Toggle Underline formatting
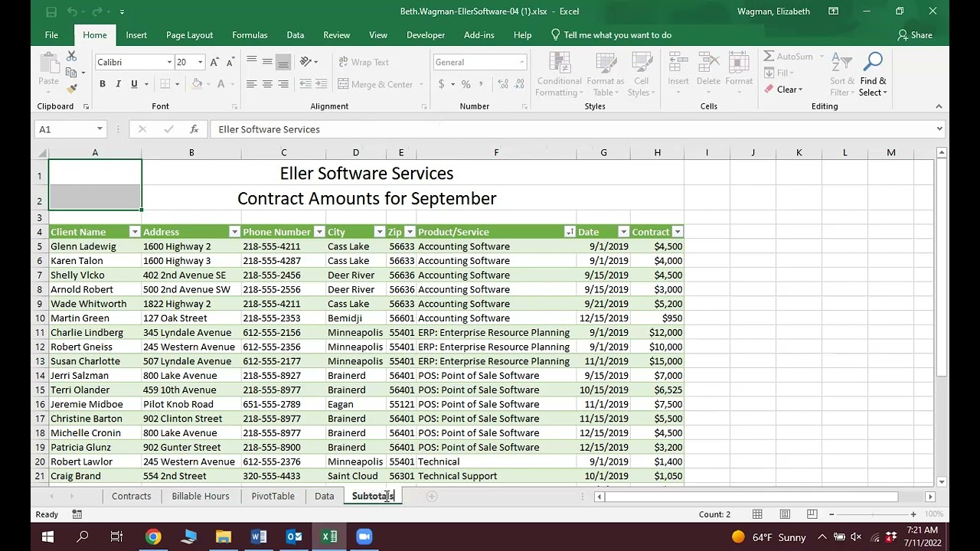Screen dimensions: 980x551 [x=134, y=84]
